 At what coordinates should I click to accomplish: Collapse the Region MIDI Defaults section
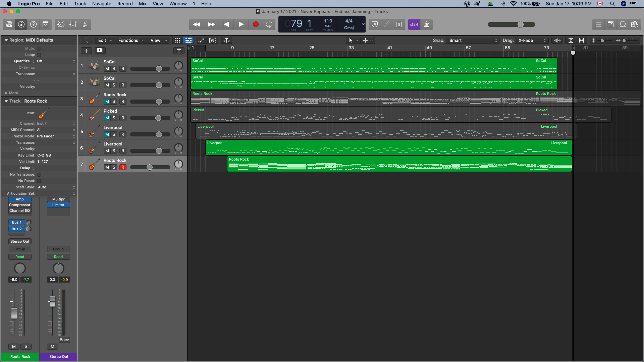point(6,40)
